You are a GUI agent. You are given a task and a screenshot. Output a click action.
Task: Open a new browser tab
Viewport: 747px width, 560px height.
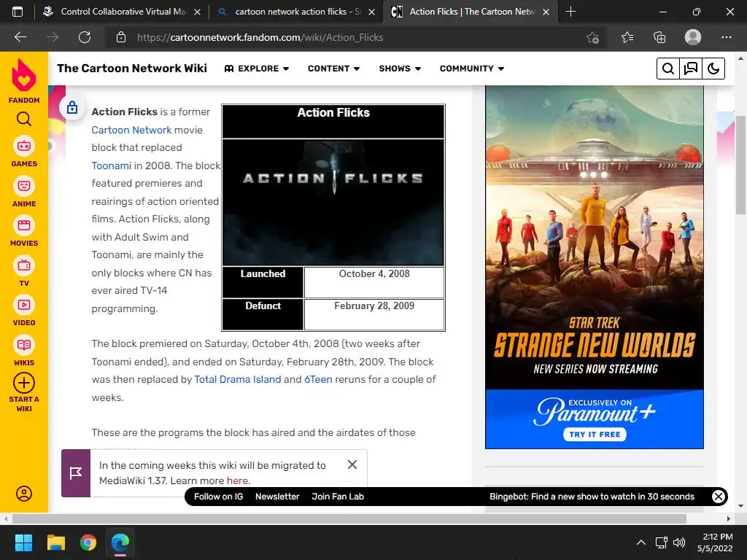pos(570,12)
